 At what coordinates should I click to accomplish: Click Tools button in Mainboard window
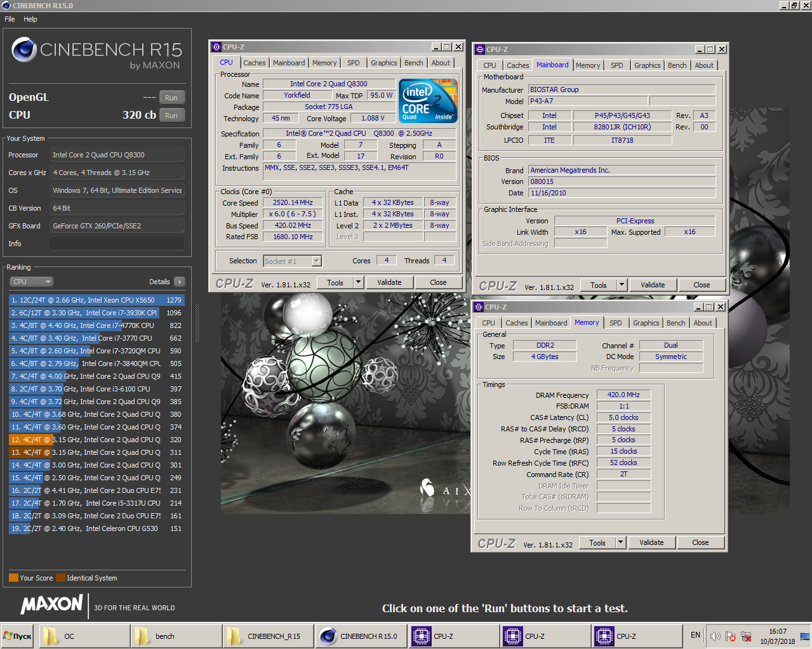pos(599,285)
